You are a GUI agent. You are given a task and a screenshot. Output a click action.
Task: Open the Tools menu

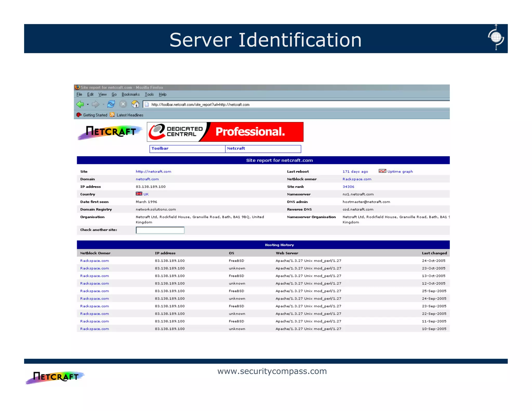click(149, 95)
